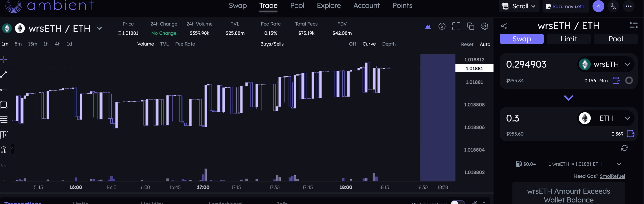Screen dimensions: 644x204
Task: Share the wrsETH / ETH swap link
Action: coord(504,26)
